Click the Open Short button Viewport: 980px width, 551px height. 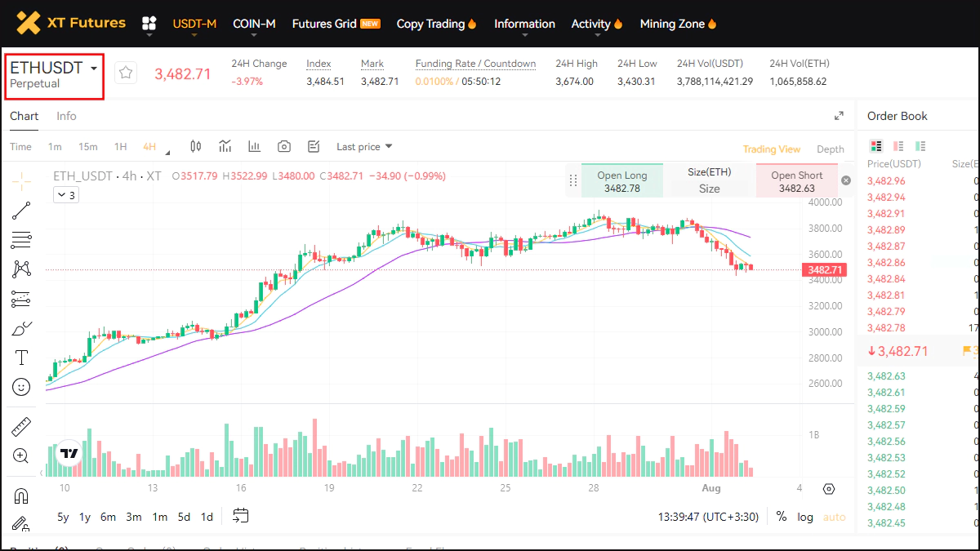click(796, 181)
